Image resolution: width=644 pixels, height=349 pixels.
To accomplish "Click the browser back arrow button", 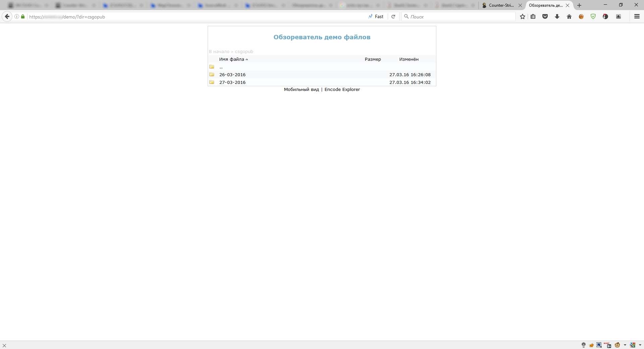I will tap(7, 16).
